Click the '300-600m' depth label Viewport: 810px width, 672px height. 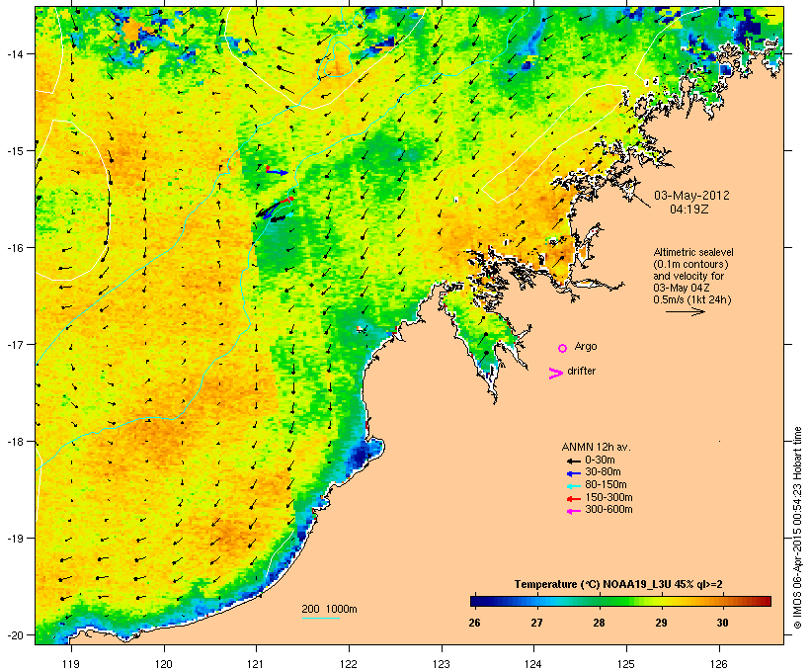point(608,510)
